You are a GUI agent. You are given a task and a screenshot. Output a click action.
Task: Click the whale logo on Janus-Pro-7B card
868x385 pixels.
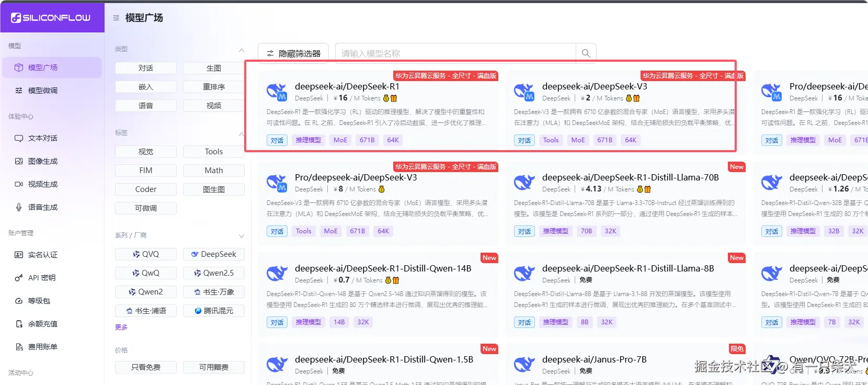[x=524, y=365]
